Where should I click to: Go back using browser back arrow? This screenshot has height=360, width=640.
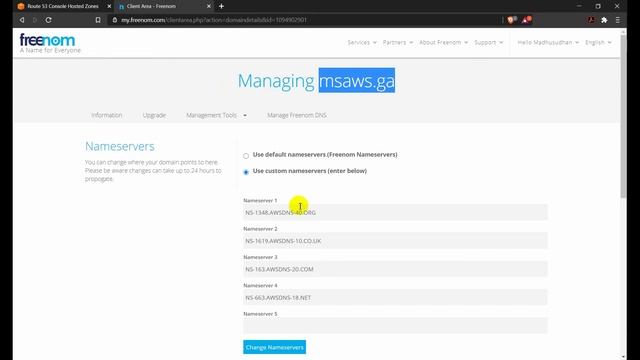tap(22, 20)
